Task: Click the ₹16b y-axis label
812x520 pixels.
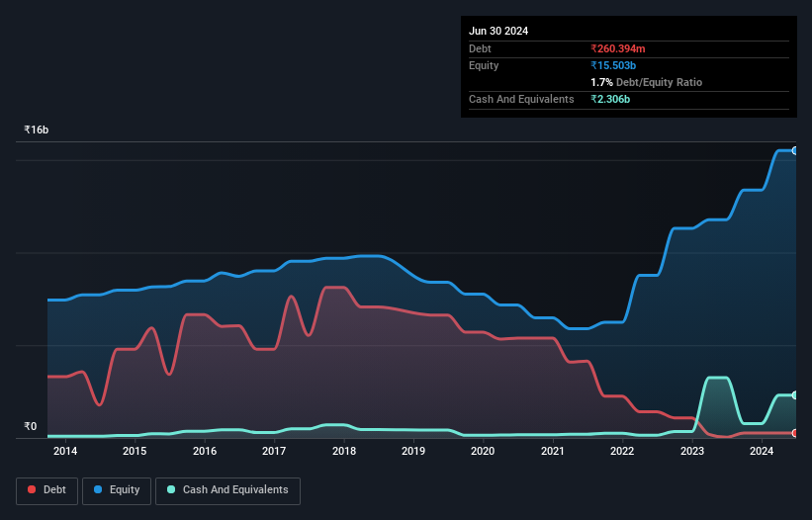Action: [37, 130]
